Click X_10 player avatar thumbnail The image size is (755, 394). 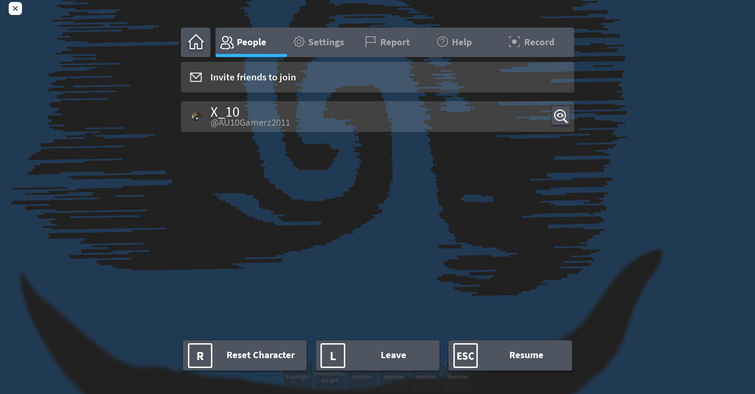point(196,116)
